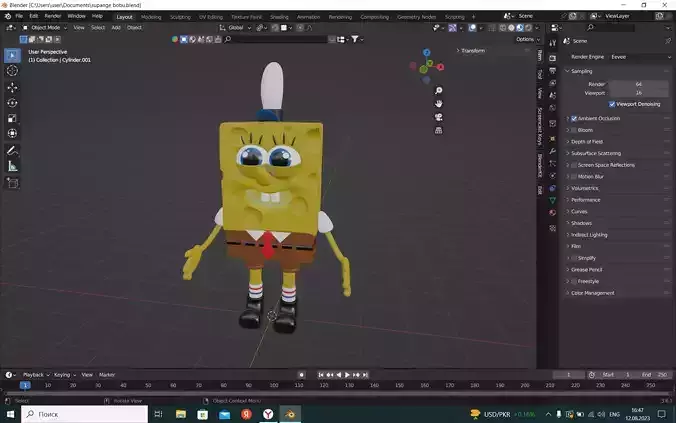This screenshot has height=423, width=676.
Task: Open the Texture properties checker tab
Action: point(553,229)
